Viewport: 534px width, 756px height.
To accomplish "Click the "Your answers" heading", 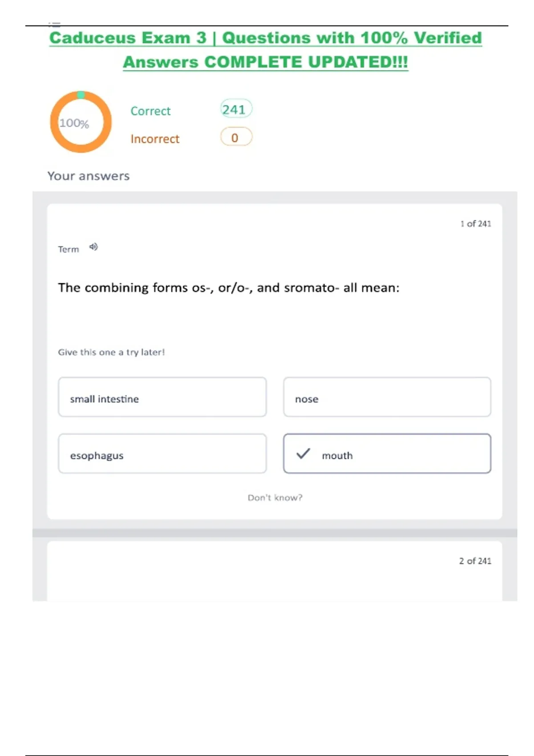I will point(89,176).
